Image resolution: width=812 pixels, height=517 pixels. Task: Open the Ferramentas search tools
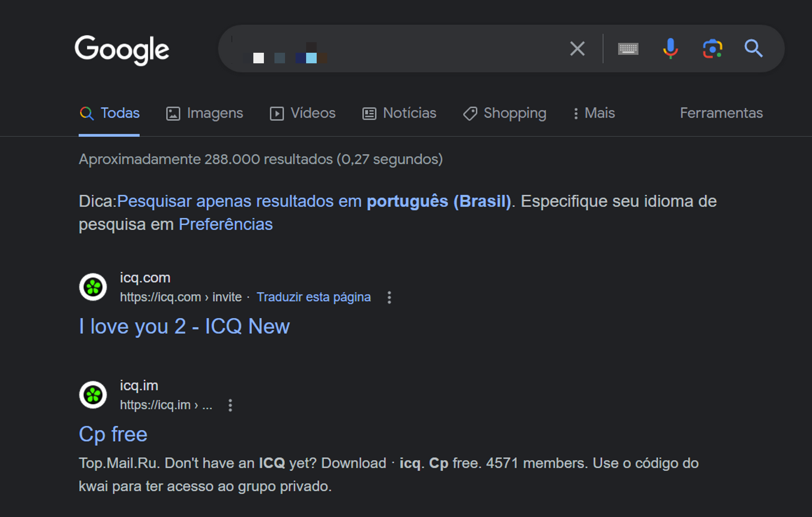click(721, 113)
